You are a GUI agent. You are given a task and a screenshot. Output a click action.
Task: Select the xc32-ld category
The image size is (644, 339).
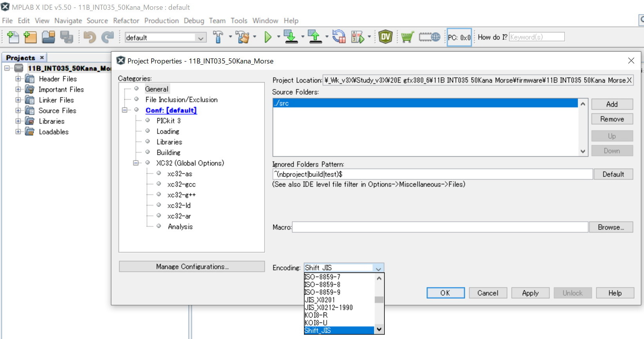point(179,205)
